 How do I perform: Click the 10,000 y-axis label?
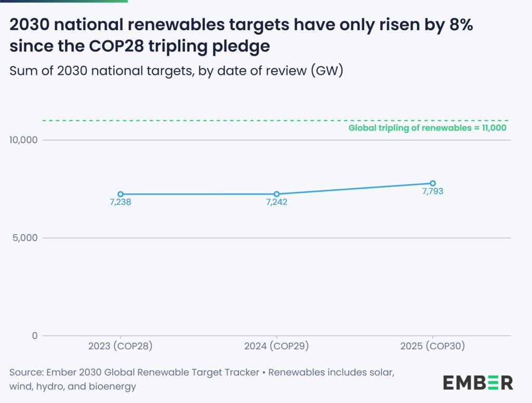click(22, 140)
